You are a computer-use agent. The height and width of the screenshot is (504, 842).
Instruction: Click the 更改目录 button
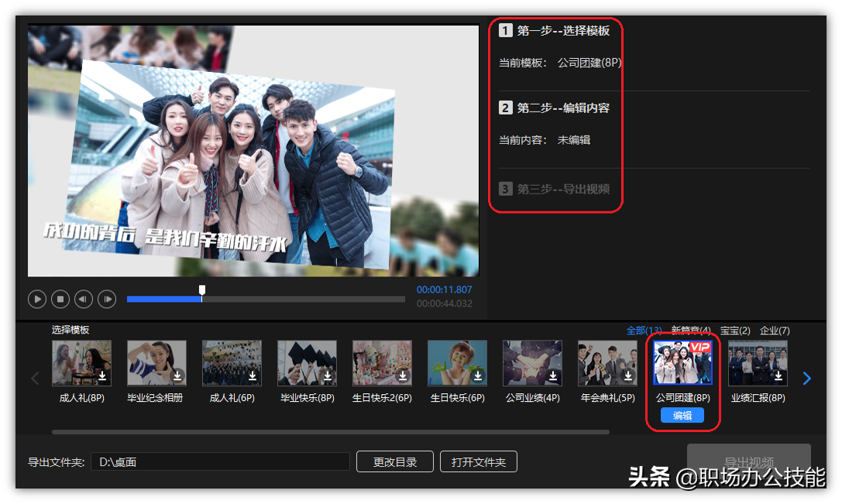coord(395,461)
